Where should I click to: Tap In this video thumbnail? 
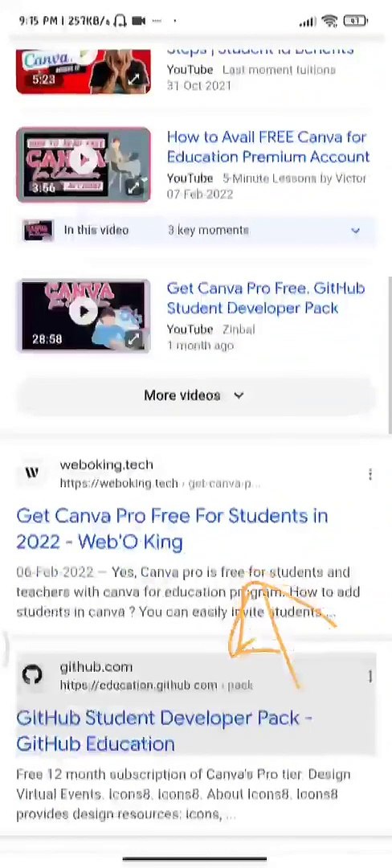[38, 231]
